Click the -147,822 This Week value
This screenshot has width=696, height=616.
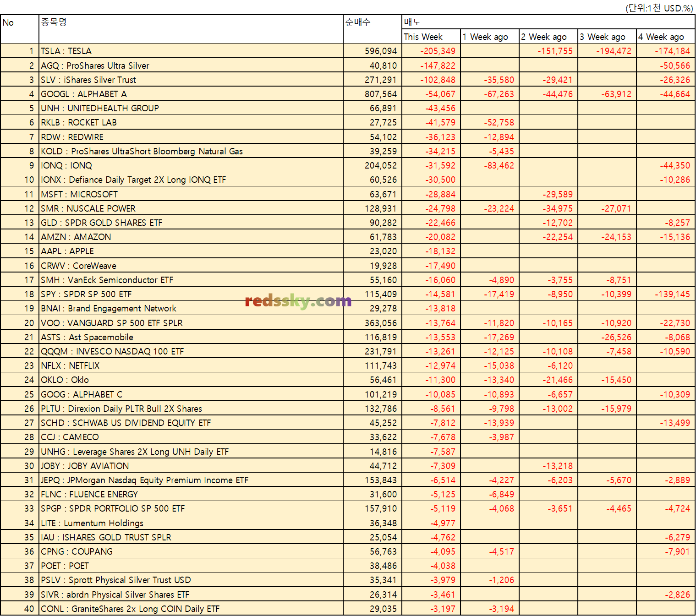(x=438, y=65)
